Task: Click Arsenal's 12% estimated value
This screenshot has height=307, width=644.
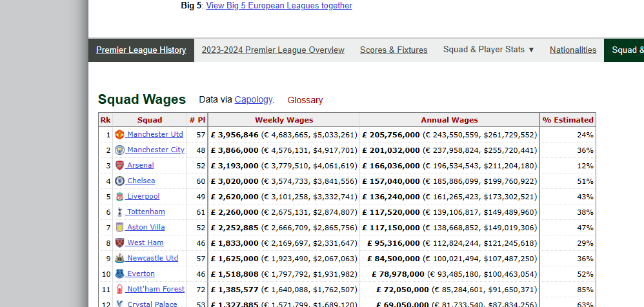Action: point(585,166)
